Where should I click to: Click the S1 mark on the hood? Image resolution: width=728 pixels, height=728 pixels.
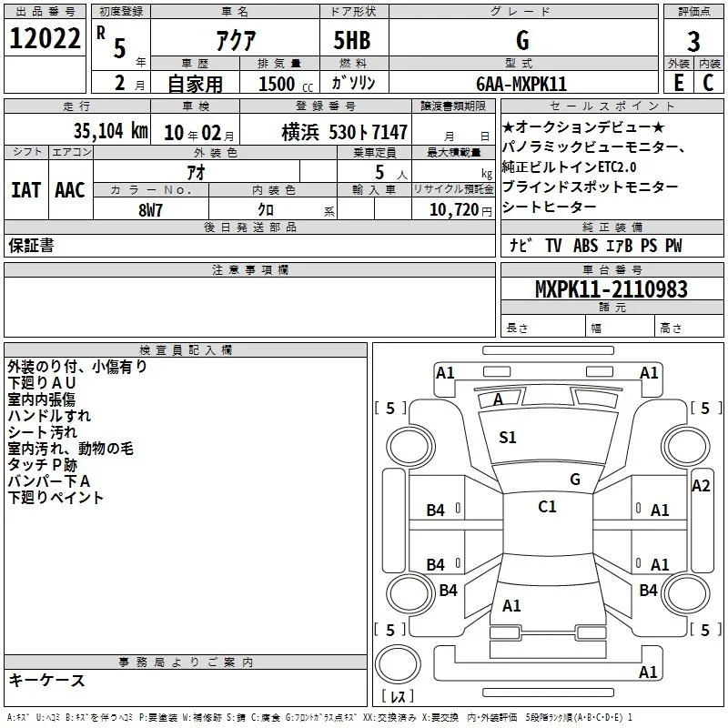pyautogui.click(x=508, y=438)
